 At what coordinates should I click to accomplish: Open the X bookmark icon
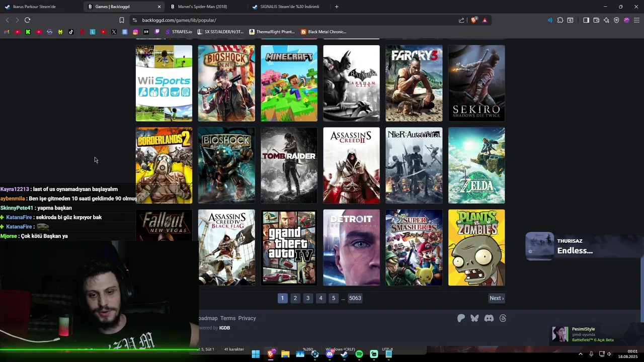(114, 32)
